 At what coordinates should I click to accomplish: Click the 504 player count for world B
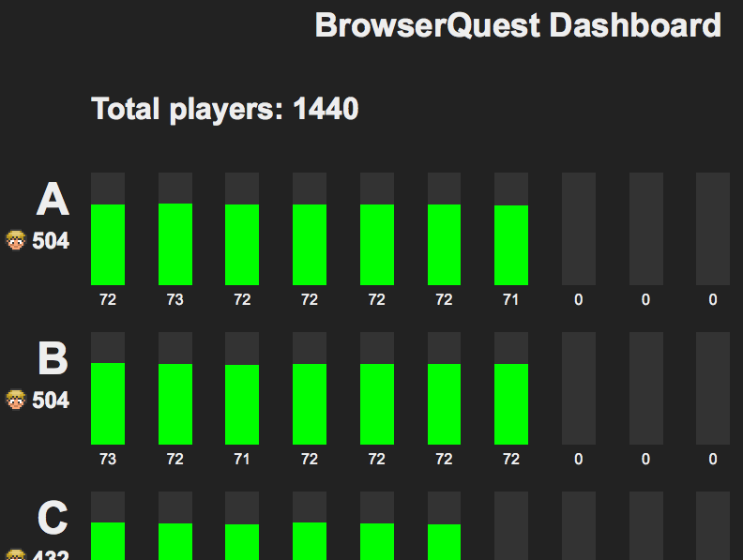click(x=51, y=401)
